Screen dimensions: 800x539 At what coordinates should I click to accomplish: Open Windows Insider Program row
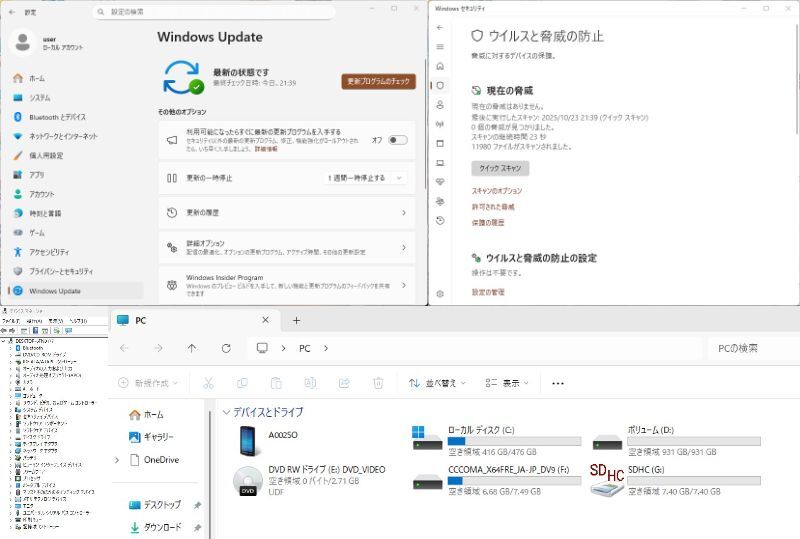287,285
